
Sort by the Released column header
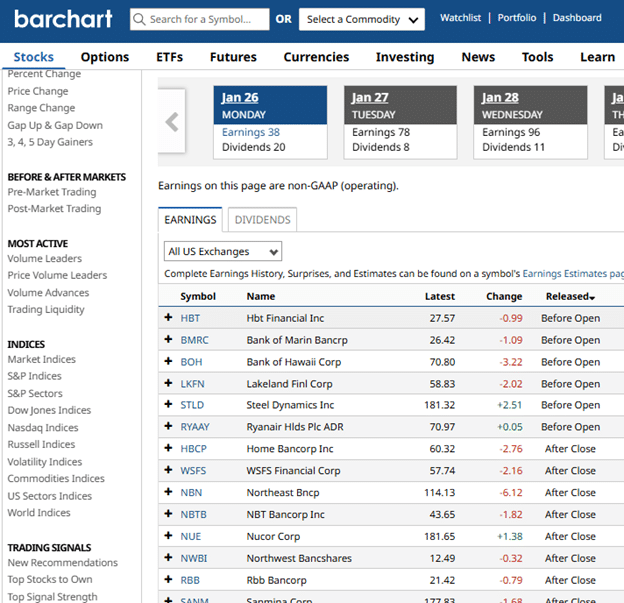[x=570, y=296]
